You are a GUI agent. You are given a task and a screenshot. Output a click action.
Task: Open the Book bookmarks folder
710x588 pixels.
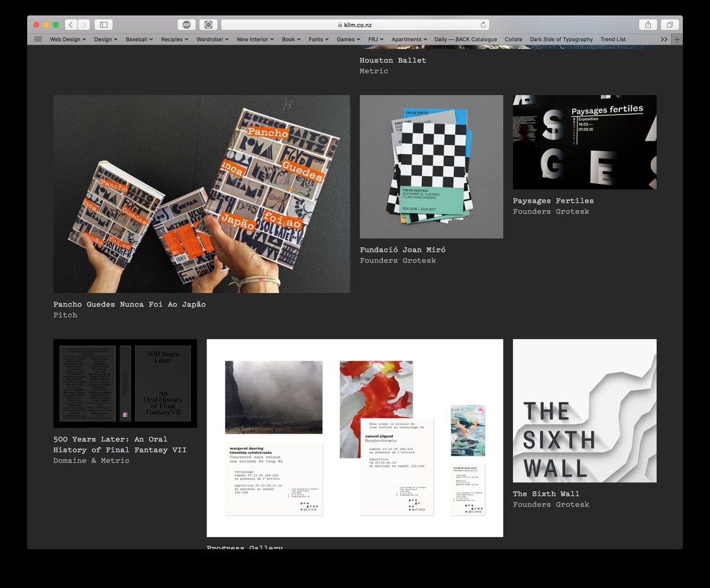click(291, 40)
